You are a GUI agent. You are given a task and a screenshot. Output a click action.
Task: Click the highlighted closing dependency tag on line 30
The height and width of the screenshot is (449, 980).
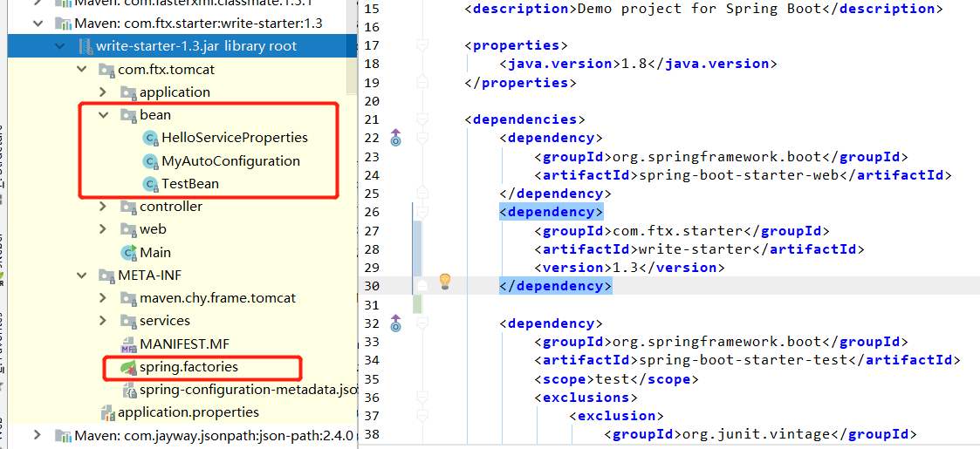[556, 286]
